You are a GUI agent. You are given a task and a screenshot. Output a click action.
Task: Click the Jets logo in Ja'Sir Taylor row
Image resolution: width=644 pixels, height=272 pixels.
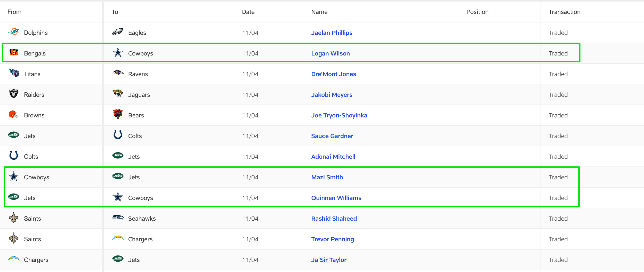118,259
